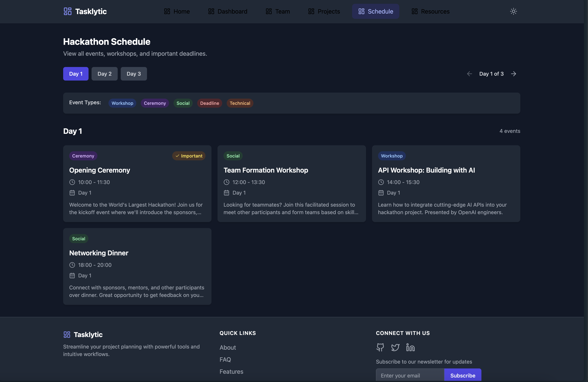Select the Day 2 tab
Image resolution: width=588 pixels, height=382 pixels.
pos(104,74)
